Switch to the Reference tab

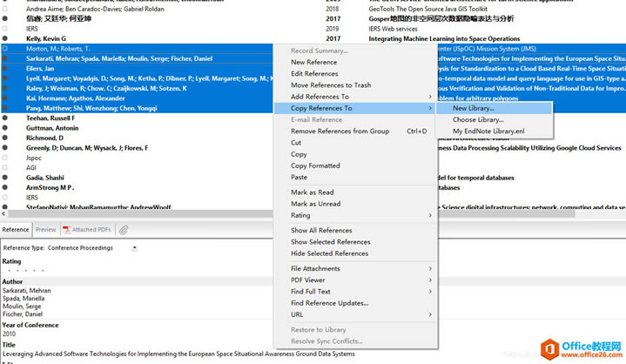tap(16, 230)
